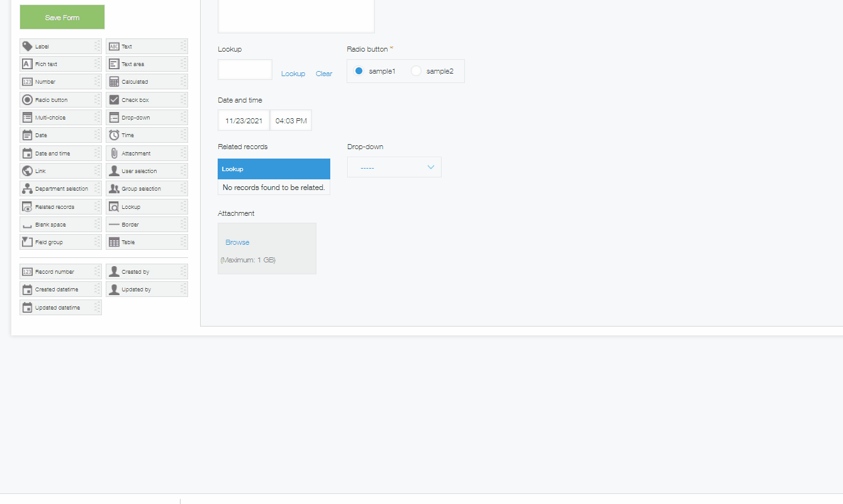Image resolution: width=843 pixels, height=504 pixels.
Task: Click the 11/23/2021 date input
Action: coord(243,121)
